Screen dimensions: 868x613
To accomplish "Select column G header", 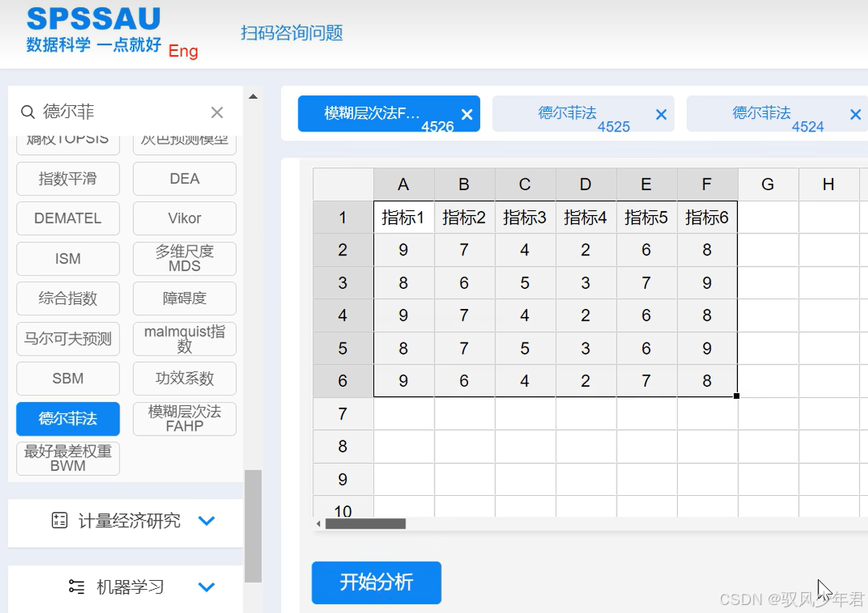I will pyautogui.click(x=768, y=185).
